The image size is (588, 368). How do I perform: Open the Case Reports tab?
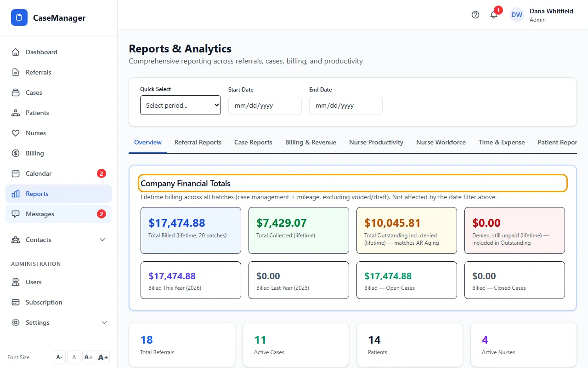tap(253, 142)
